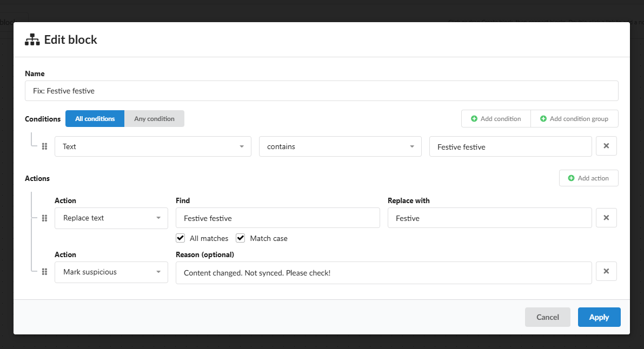Image resolution: width=644 pixels, height=349 pixels.
Task: Click the Reason (optional) text field
Action: pyautogui.click(x=383, y=273)
